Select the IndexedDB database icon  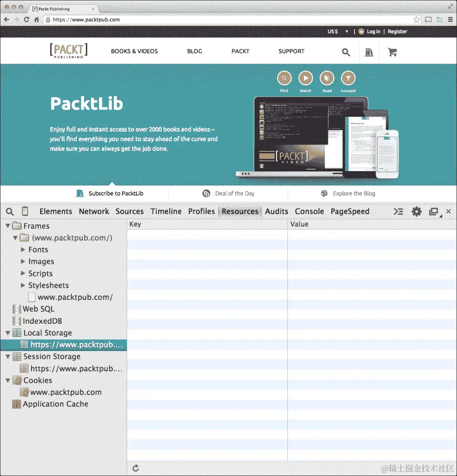pos(17,321)
